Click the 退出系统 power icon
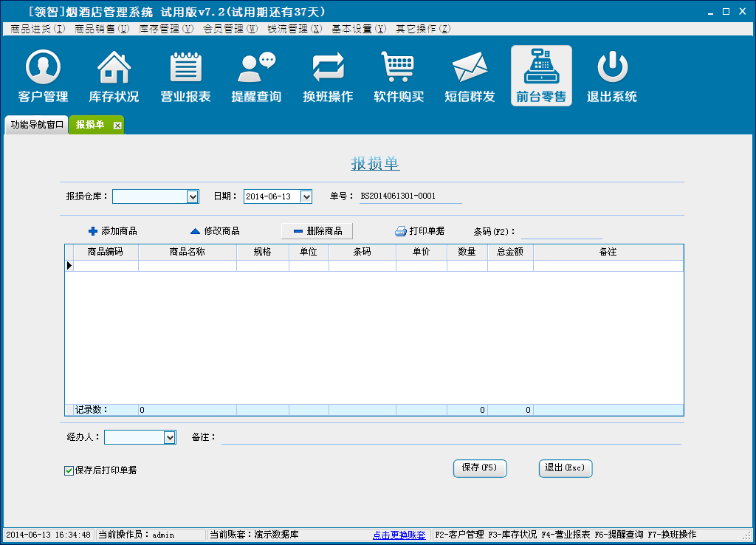 pos(611,68)
